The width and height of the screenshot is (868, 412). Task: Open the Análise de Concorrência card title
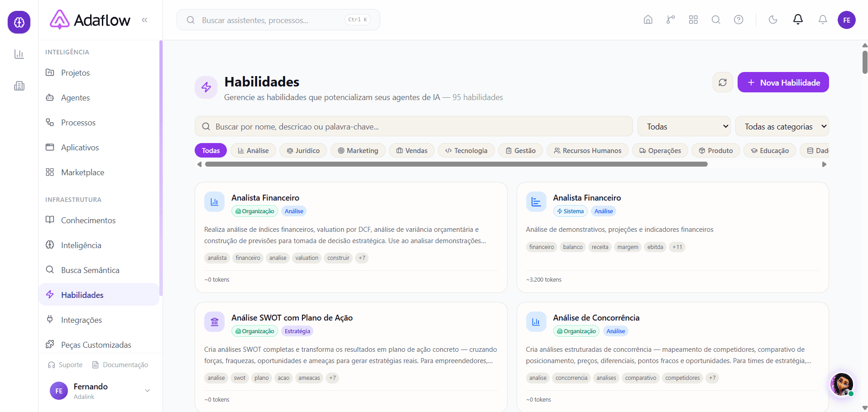click(x=596, y=318)
